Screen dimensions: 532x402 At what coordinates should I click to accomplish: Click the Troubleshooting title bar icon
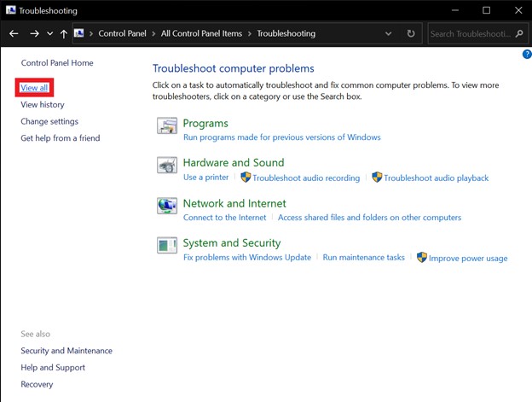[x=11, y=10]
